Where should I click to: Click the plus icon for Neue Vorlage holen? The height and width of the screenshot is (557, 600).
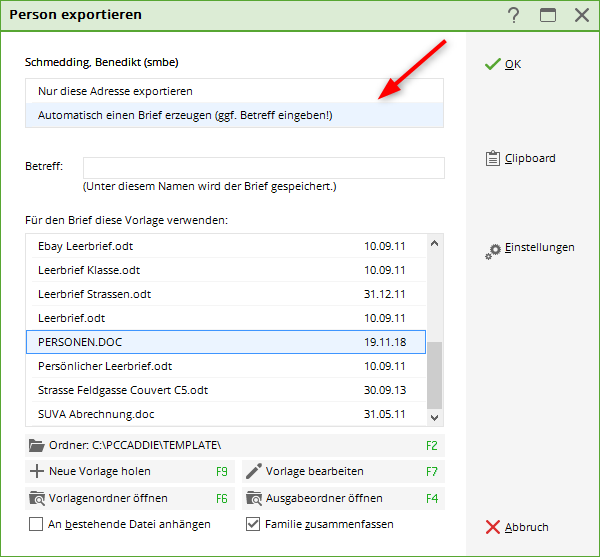[37, 471]
